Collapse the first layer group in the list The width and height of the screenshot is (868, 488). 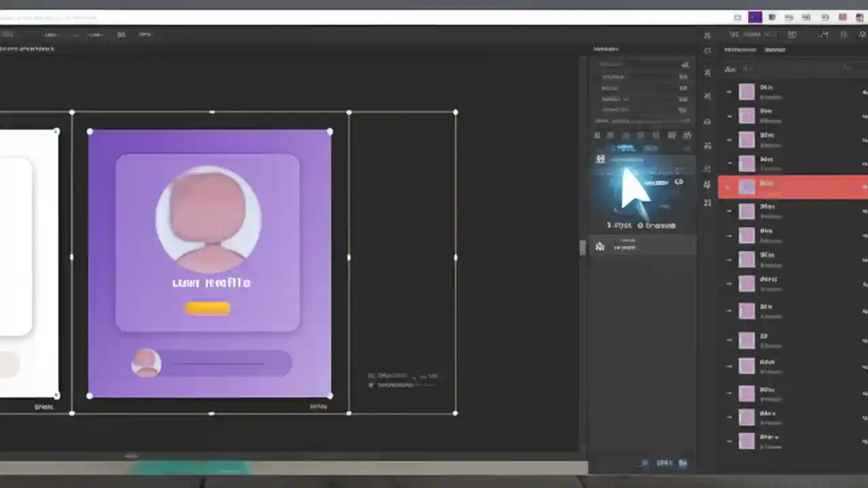(x=728, y=91)
